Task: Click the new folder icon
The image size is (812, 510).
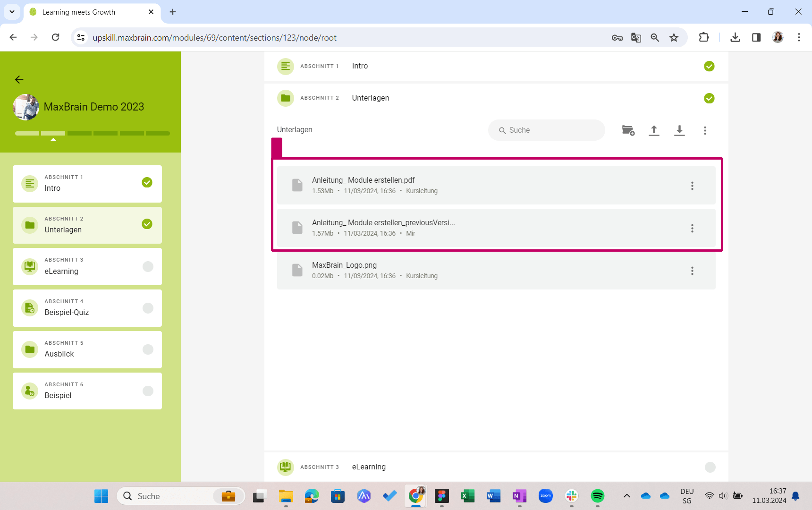Action: (x=628, y=130)
